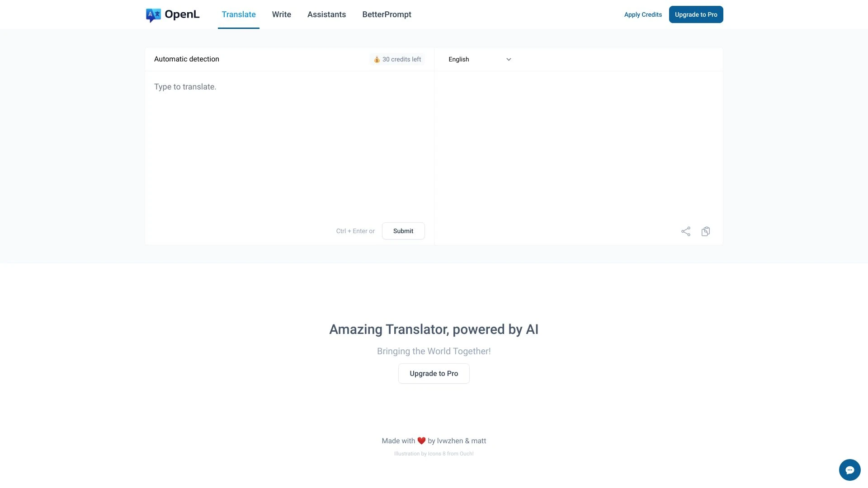Toggle automatic language detection setting
The height and width of the screenshot is (488, 868).
click(x=187, y=59)
